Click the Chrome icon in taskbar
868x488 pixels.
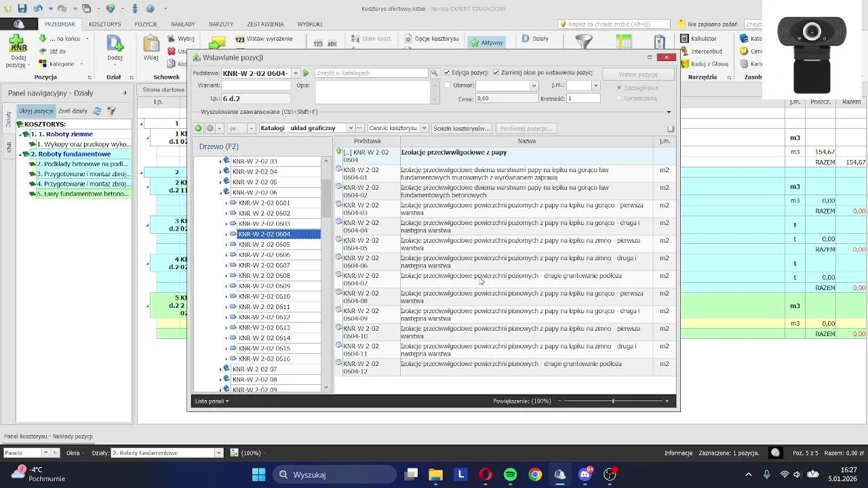(x=535, y=474)
